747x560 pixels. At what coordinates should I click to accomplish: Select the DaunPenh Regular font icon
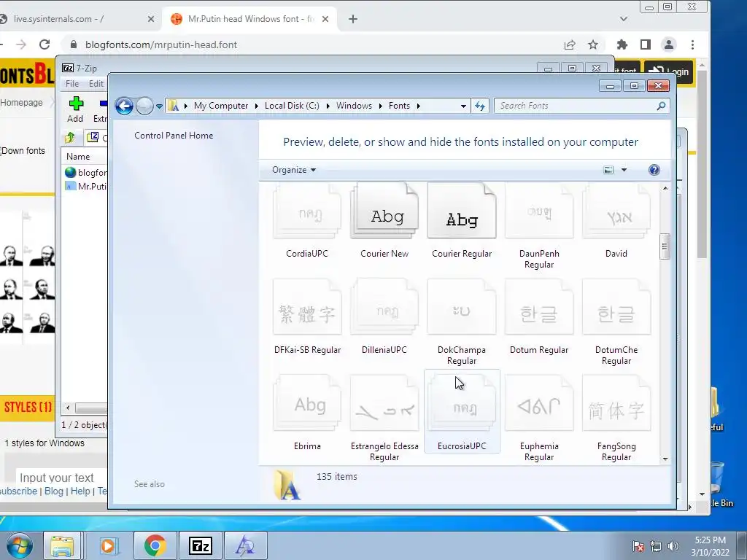tap(539, 212)
